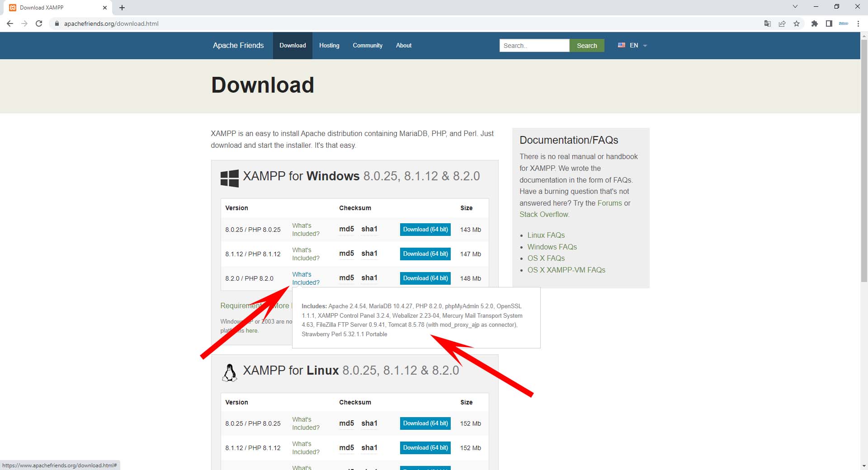Open What's Included for Linux 8.0.25
Viewport: 868px width, 470px height.
tap(306, 423)
